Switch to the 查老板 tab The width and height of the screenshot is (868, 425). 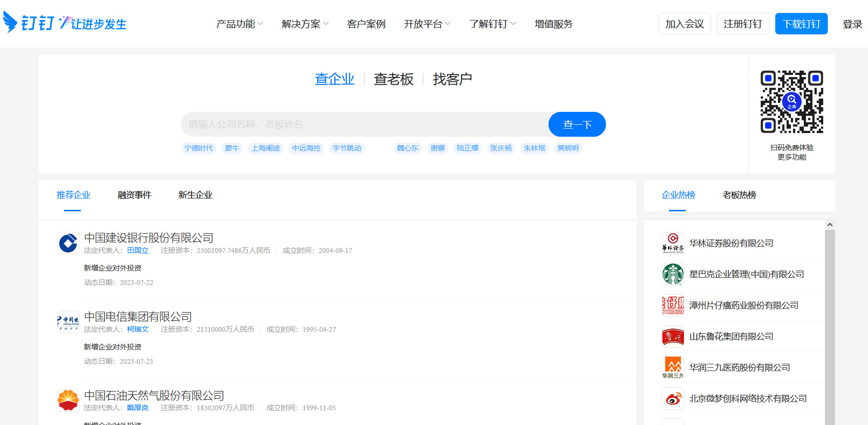(394, 79)
